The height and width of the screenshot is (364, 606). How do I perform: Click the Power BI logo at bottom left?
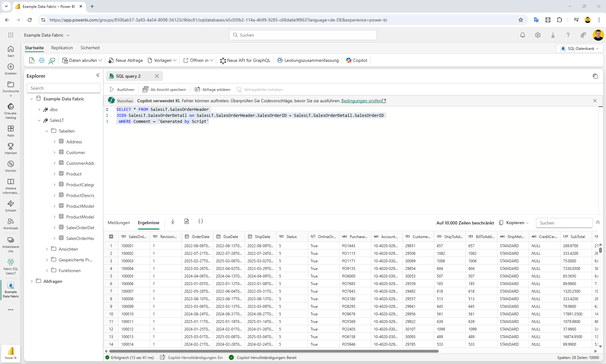coord(11,353)
